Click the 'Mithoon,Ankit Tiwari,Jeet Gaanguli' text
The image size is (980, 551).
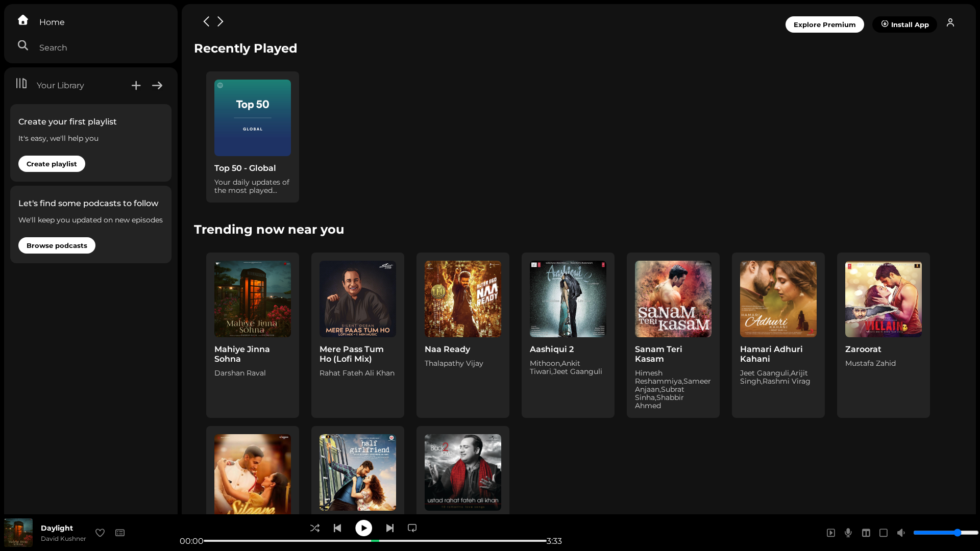(566, 367)
